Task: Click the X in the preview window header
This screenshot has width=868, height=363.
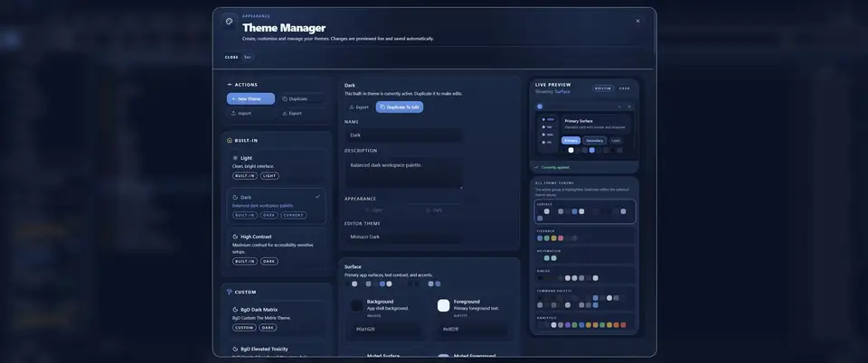Action: (629, 107)
